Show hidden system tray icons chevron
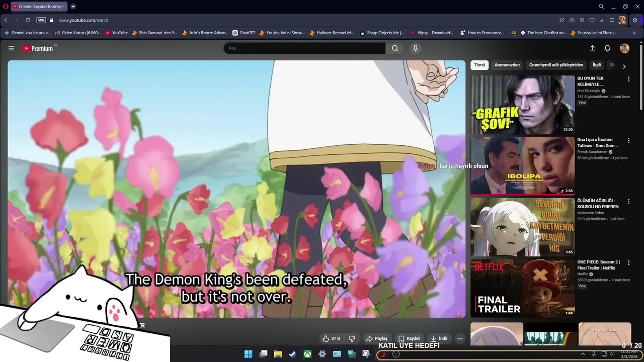The image size is (644, 362). click(583, 354)
